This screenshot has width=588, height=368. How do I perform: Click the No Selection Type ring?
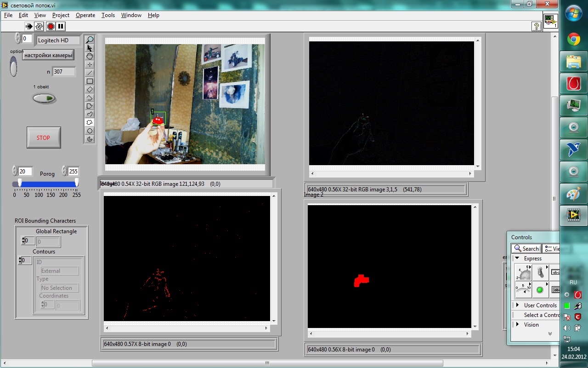pos(60,288)
